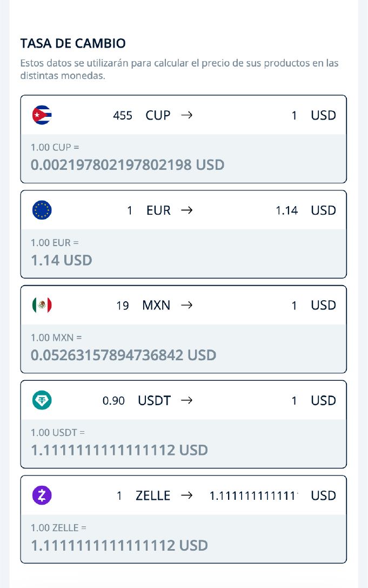
Task: Click the Cuban flag icon
Action: click(x=42, y=115)
